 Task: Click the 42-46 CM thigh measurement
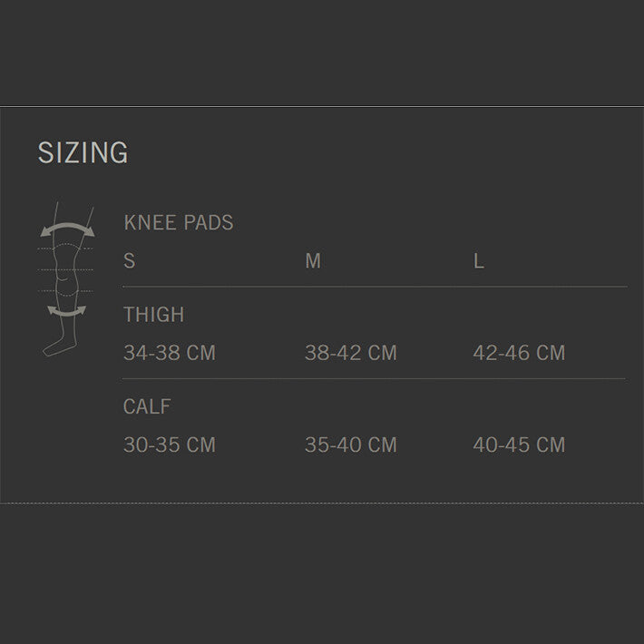519,353
